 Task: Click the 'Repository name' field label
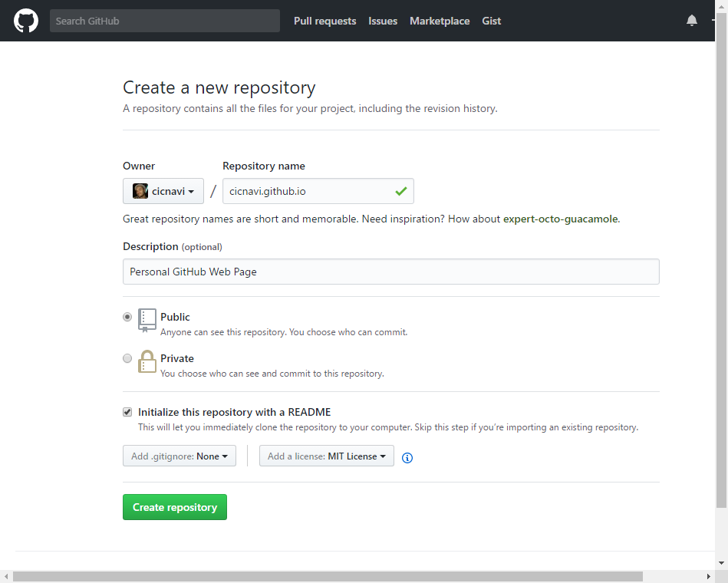click(264, 166)
